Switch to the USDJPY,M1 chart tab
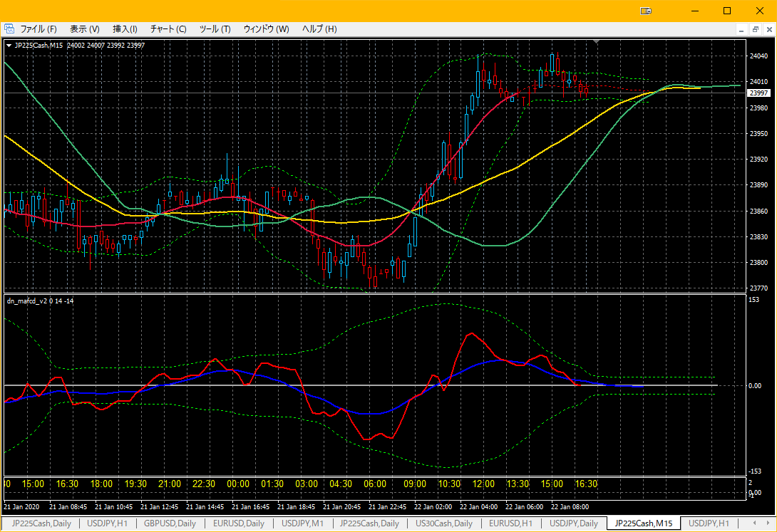777x532 pixels. [x=302, y=523]
